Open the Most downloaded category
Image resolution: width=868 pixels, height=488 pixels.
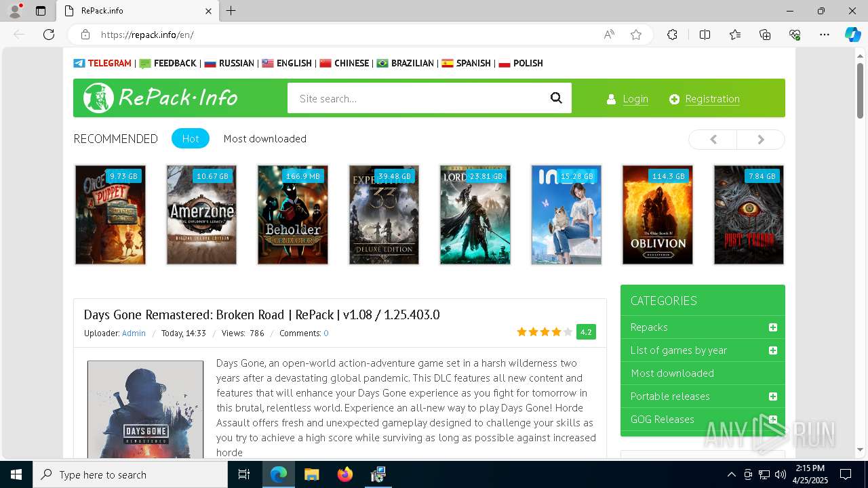(x=672, y=373)
